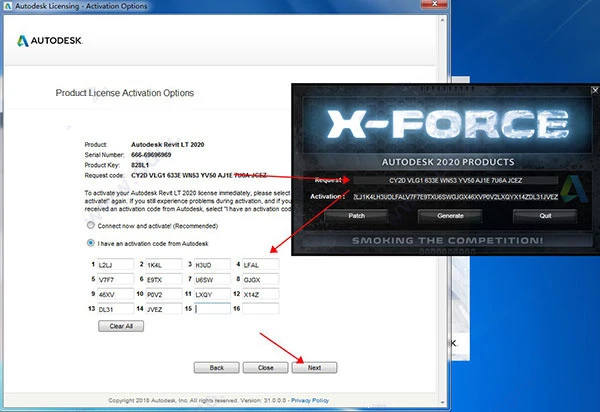The image size is (600, 412).
Task: Click activation code field 12 containing X14Z
Action: [261, 294]
